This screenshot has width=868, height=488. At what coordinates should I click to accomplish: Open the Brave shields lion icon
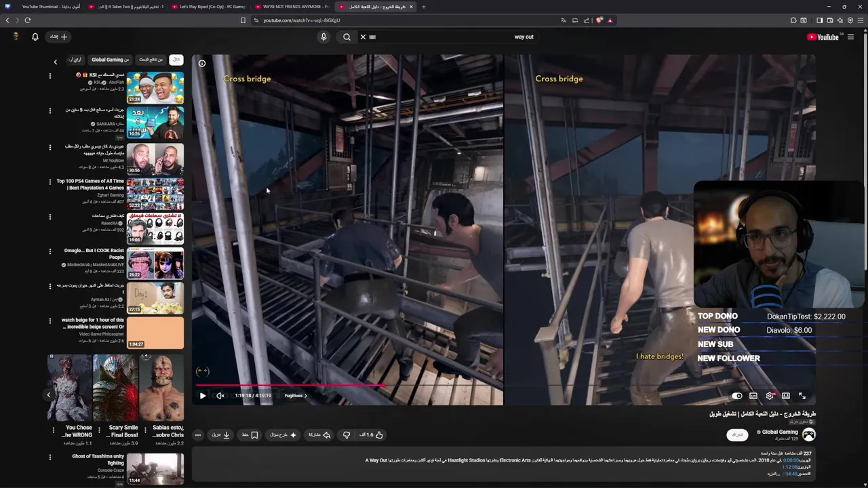599,20
